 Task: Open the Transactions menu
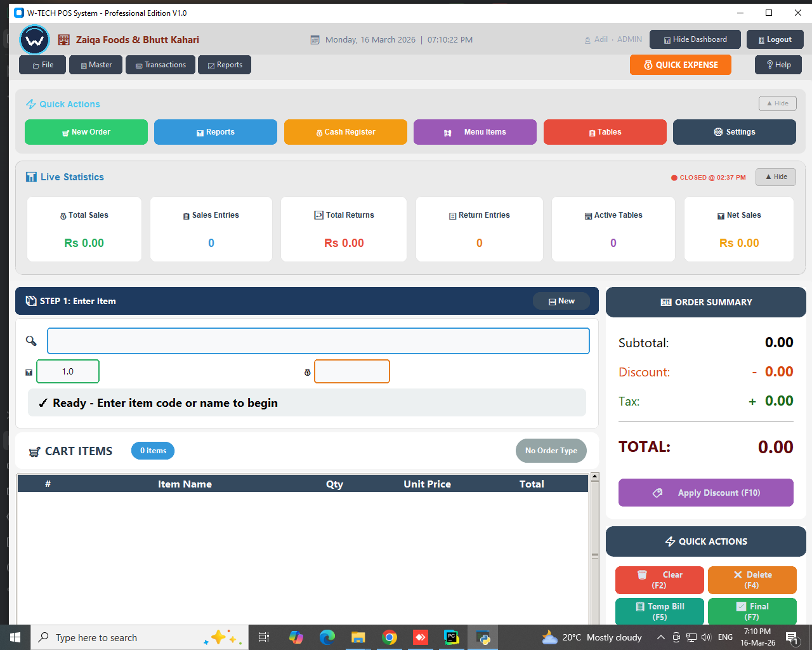160,65
